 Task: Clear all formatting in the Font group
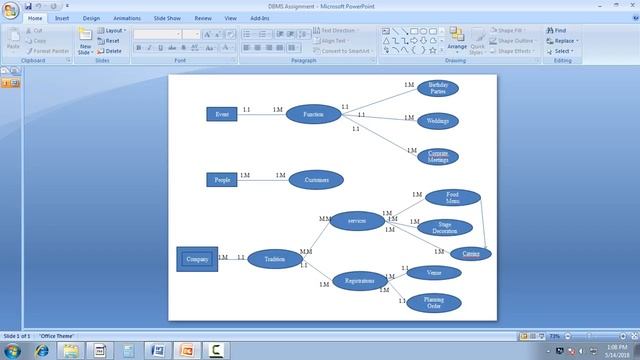tap(230, 35)
